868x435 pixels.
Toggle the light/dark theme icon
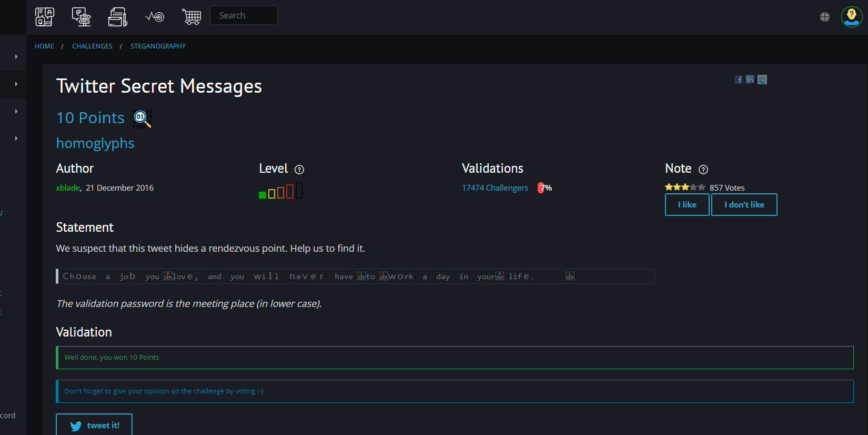point(825,17)
